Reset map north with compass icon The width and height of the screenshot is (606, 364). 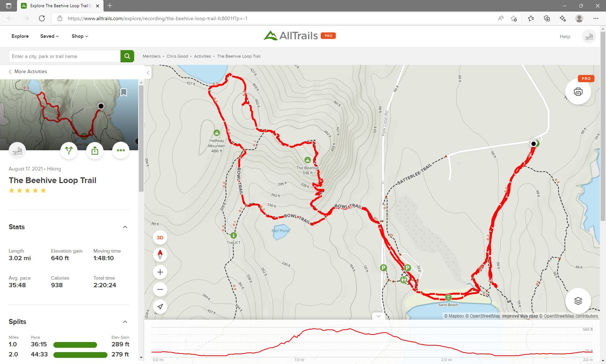160,255
